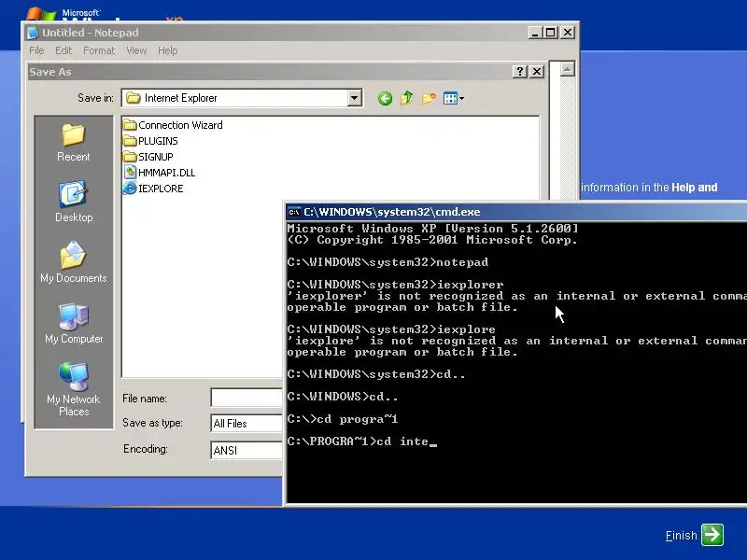Screen dimensions: 747x560
Task: Maximize the Notepad window
Action: click(x=550, y=33)
